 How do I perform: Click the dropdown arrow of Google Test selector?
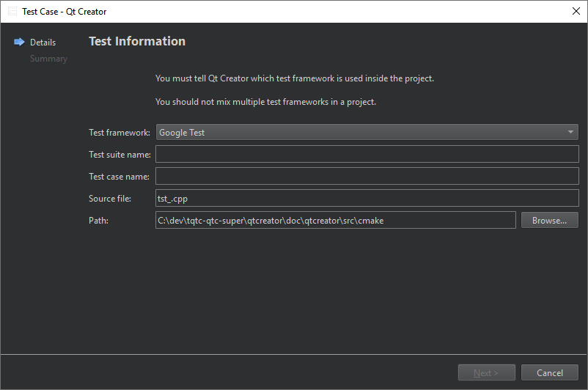pyautogui.click(x=570, y=133)
